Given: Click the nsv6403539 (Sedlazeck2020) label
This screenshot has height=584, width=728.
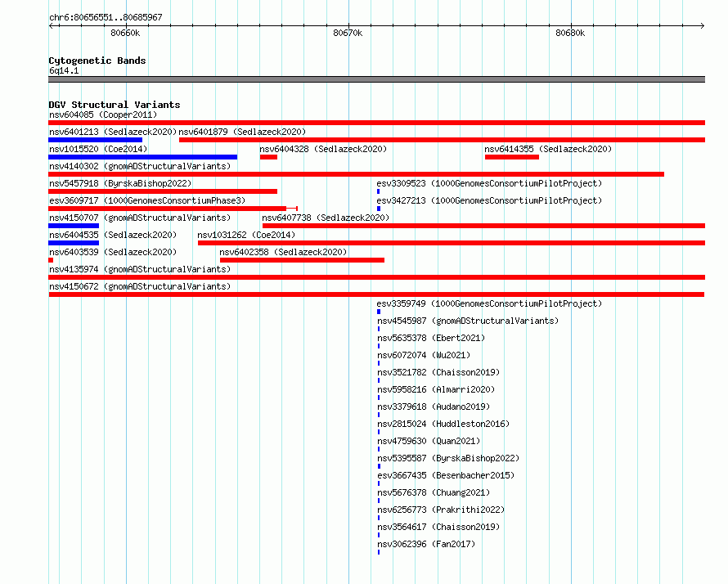Looking at the screenshot, I should tap(113, 252).
